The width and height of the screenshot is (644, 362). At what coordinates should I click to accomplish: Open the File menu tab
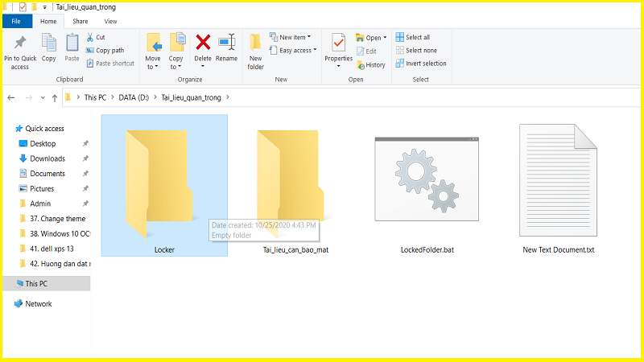(16, 22)
